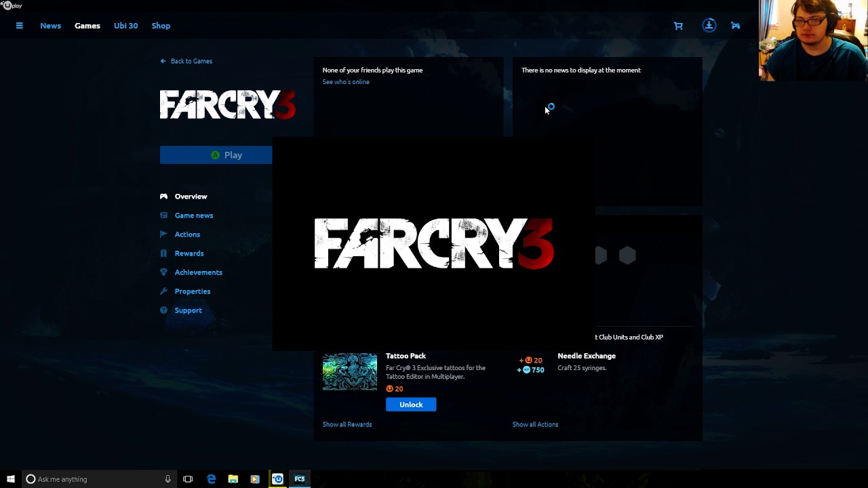
Task: Click the Cortana microphone icon
Action: point(167,479)
